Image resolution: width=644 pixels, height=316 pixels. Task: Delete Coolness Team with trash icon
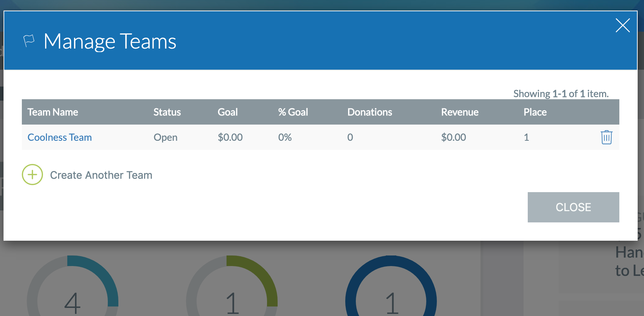[x=606, y=137]
